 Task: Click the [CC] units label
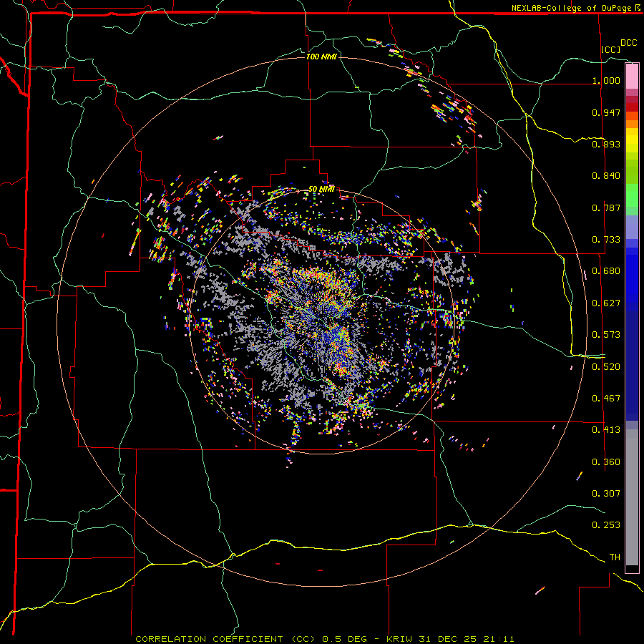pyautogui.click(x=611, y=49)
